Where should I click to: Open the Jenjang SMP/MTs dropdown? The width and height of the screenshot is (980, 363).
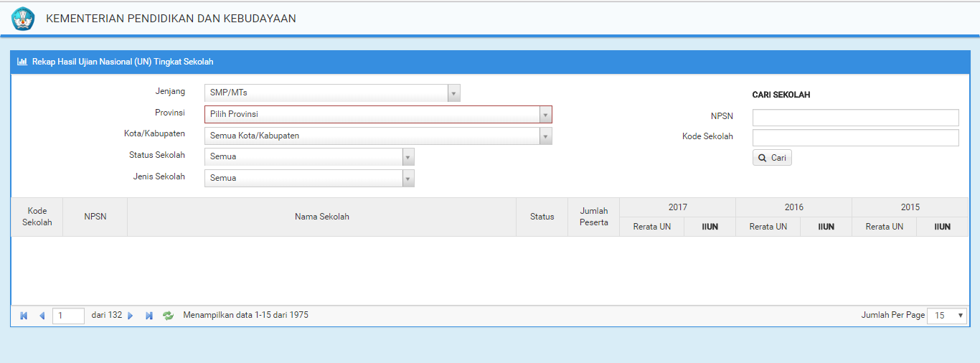coord(332,93)
